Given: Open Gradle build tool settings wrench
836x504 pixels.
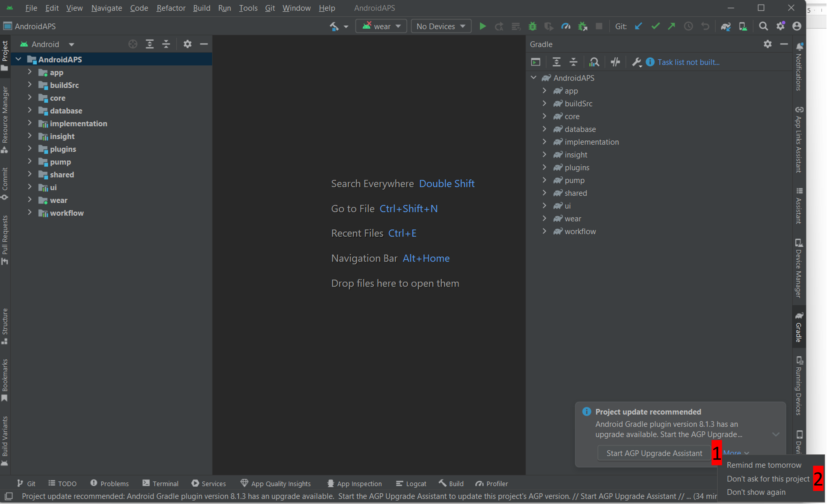Looking at the screenshot, I should coord(637,62).
